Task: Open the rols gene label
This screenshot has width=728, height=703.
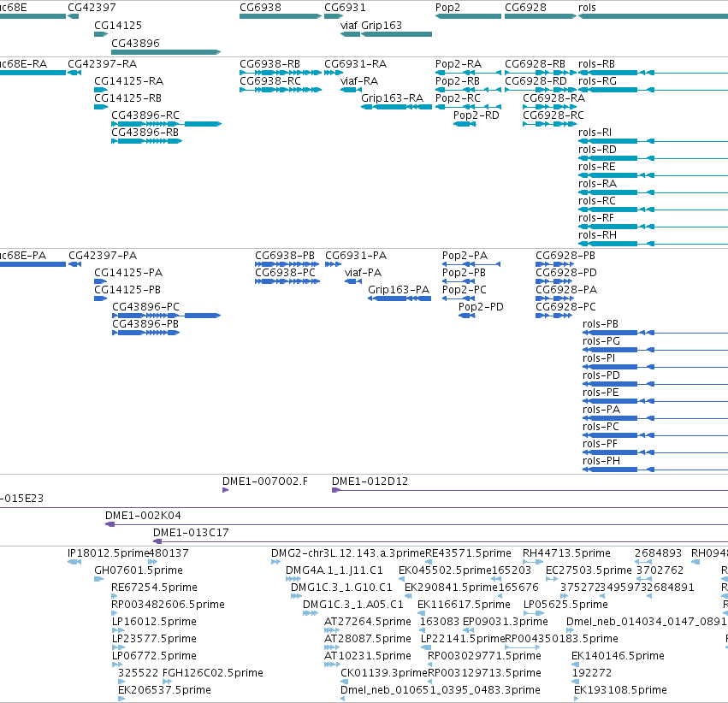Action: pyautogui.click(x=588, y=8)
